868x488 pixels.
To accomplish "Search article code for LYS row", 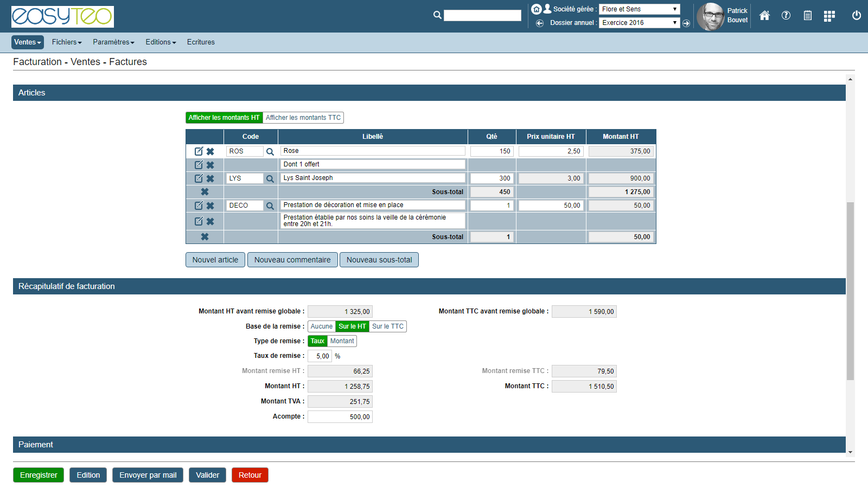I will [x=270, y=179].
